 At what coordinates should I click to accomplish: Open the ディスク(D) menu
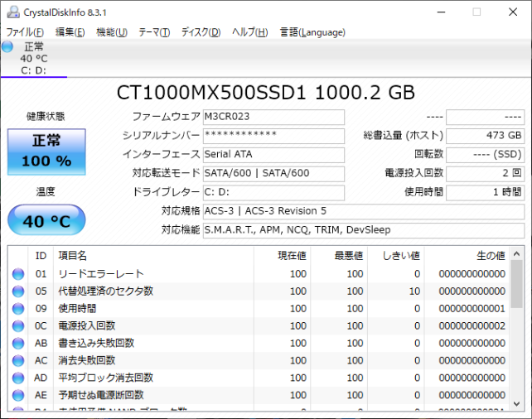pyautogui.click(x=201, y=32)
